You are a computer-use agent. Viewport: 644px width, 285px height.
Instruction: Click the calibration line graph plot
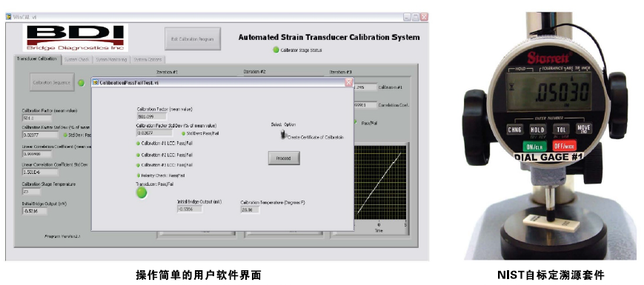click(x=380, y=183)
